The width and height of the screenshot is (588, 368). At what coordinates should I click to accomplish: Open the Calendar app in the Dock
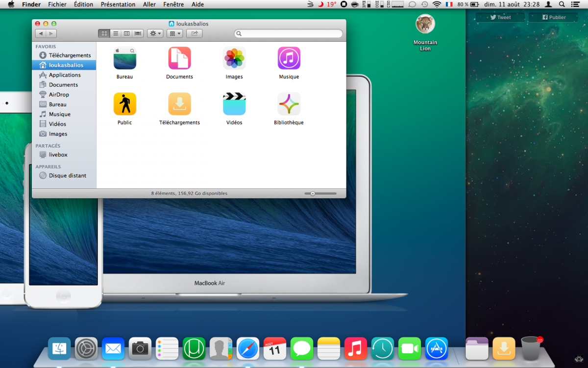(x=275, y=349)
